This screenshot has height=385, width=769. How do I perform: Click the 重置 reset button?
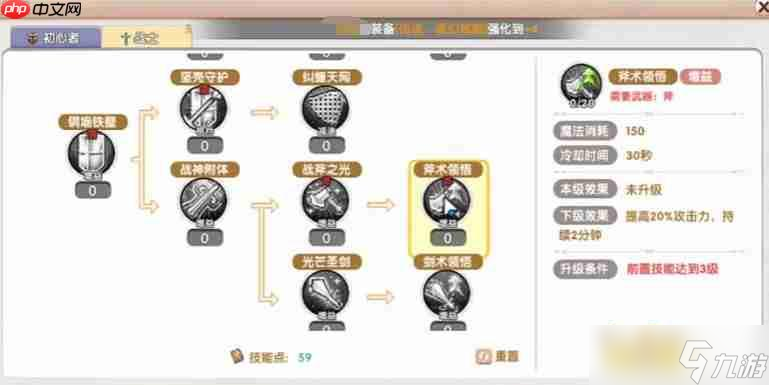point(497,357)
